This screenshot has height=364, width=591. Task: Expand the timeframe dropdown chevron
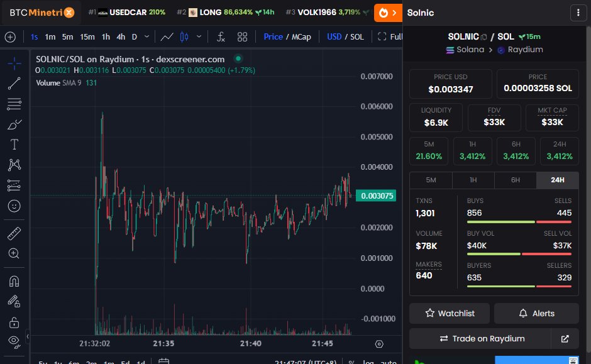pos(147,37)
